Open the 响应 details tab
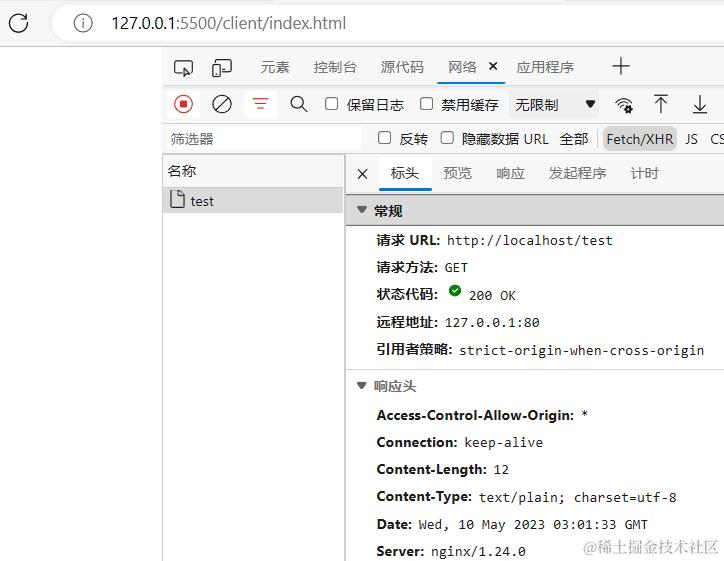724x561 pixels. (x=510, y=173)
